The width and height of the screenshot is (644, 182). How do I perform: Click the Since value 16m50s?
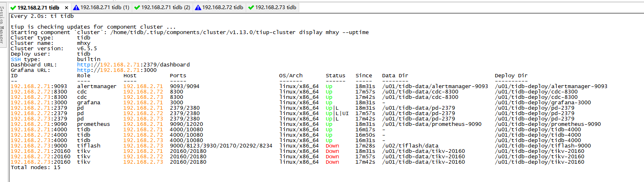(x=366, y=135)
